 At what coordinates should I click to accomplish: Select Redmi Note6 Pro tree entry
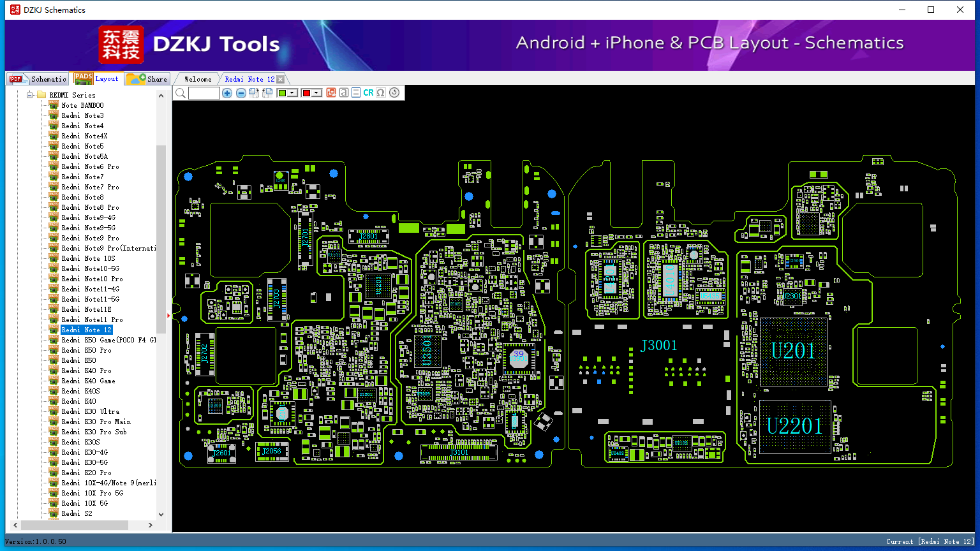pyautogui.click(x=90, y=166)
